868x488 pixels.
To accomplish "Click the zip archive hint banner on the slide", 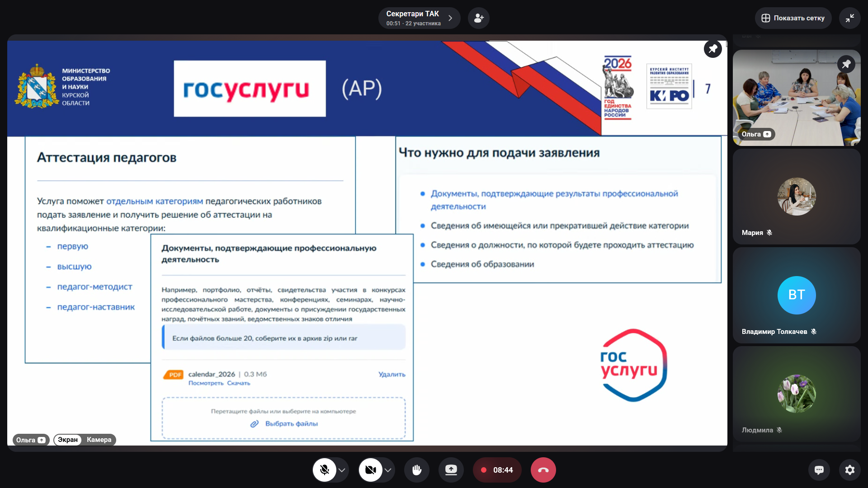I will click(284, 338).
